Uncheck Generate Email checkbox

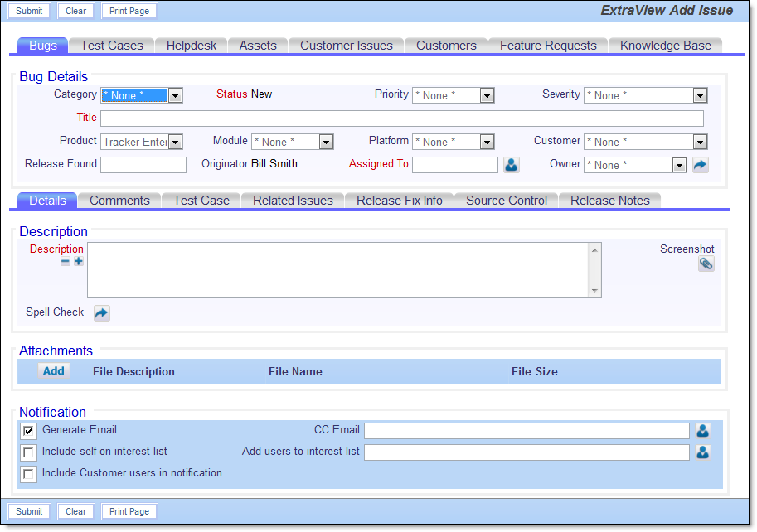point(28,431)
